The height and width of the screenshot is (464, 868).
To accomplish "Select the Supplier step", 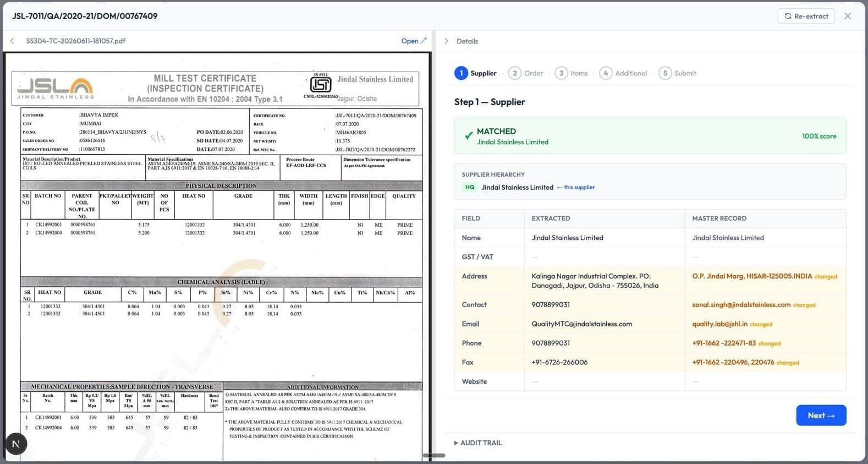I will tap(476, 73).
